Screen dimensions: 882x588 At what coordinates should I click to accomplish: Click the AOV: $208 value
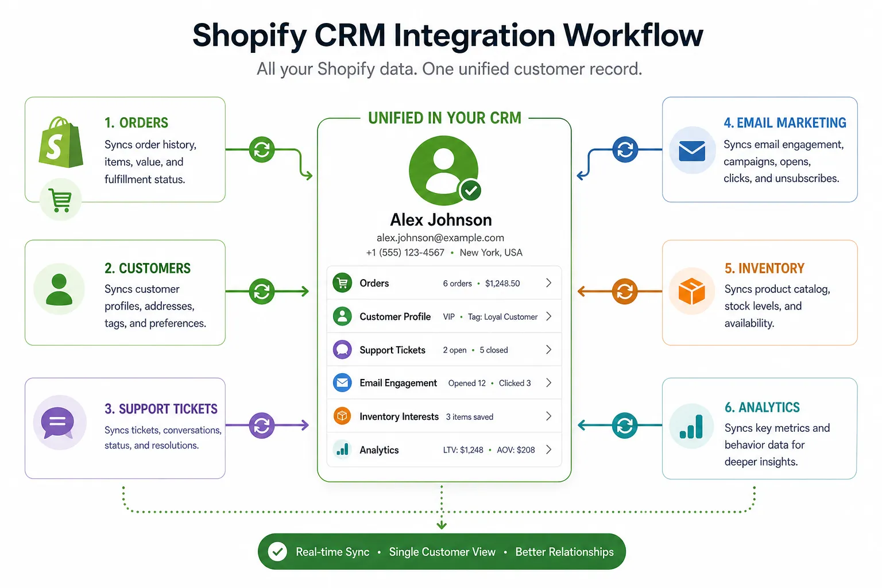516,450
